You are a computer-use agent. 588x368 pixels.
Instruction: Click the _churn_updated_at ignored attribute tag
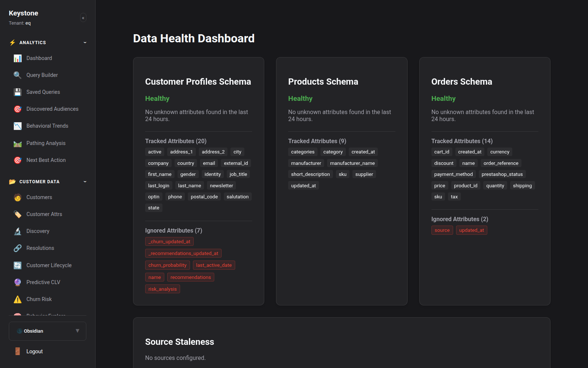[169, 241]
